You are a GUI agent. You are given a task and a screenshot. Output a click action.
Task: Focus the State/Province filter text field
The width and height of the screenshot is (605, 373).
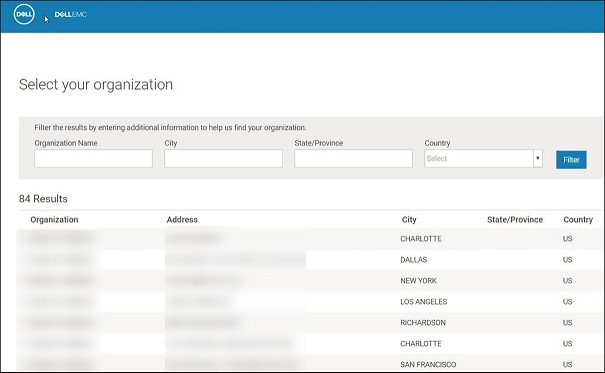click(353, 159)
